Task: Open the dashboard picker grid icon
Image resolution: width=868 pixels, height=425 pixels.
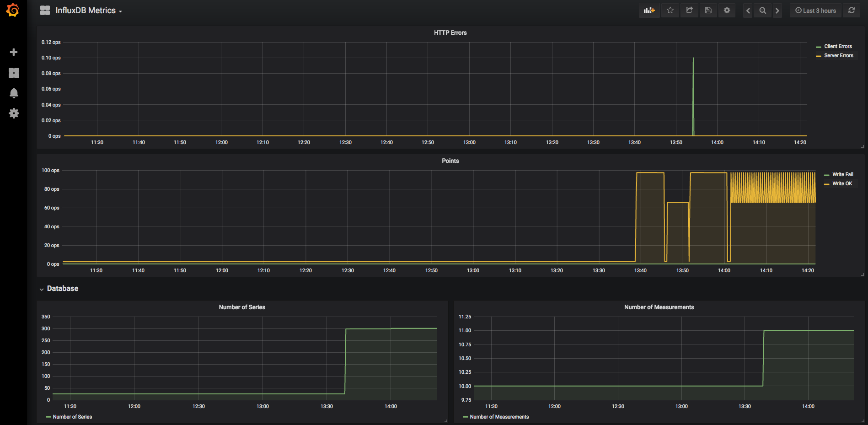Action: pyautogui.click(x=45, y=11)
